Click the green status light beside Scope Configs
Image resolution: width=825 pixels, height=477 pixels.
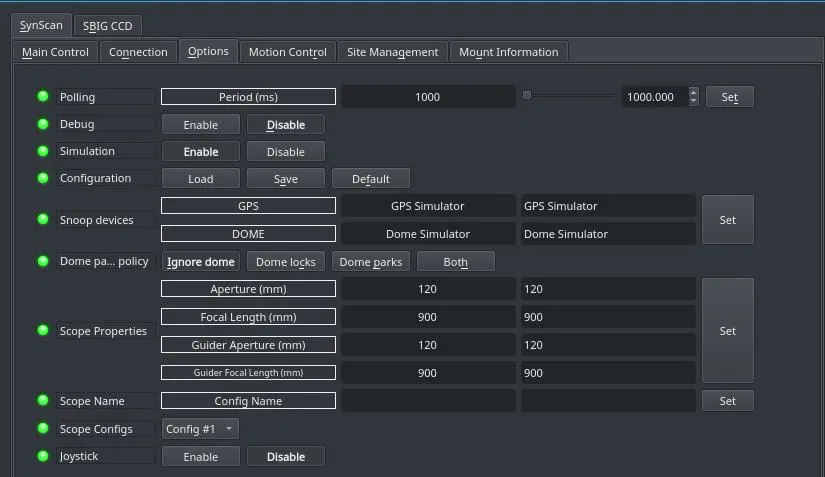click(x=43, y=428)
